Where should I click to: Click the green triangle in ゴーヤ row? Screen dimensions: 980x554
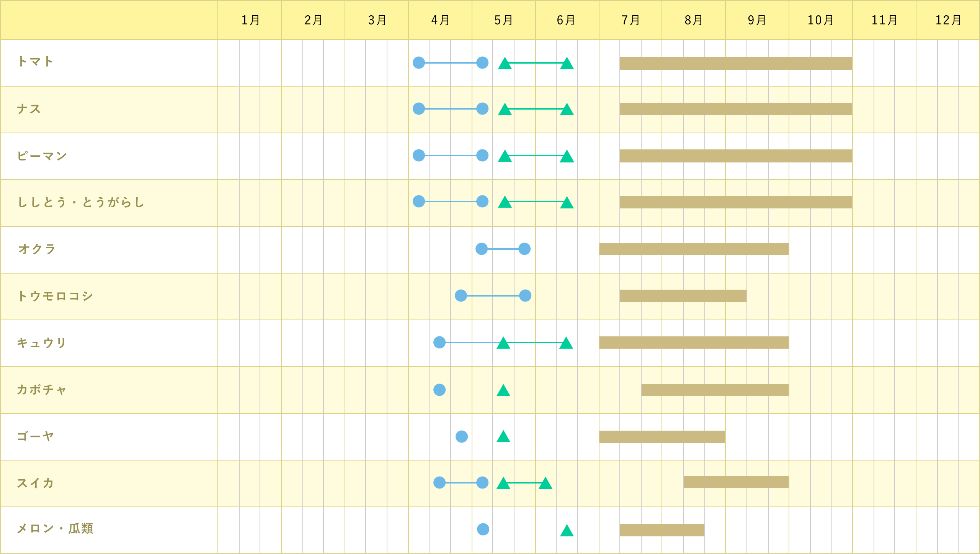[x=503, y=437]
